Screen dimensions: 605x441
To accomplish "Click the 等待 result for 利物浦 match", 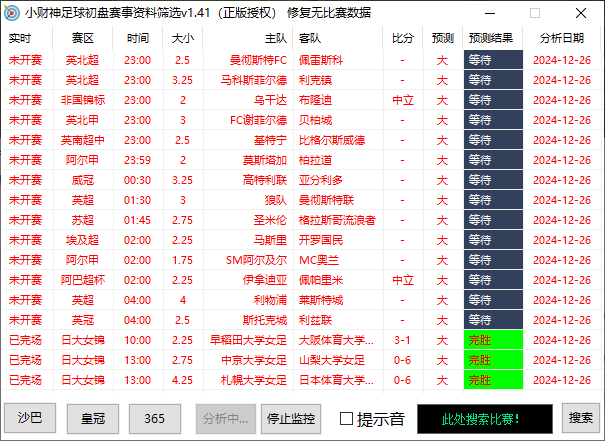I will (492, 300).
